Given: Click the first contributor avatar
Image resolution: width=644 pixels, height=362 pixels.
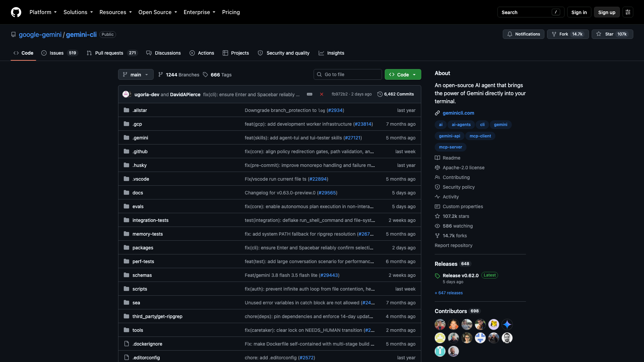Looking at the screenshot, I should coord(440,324).
